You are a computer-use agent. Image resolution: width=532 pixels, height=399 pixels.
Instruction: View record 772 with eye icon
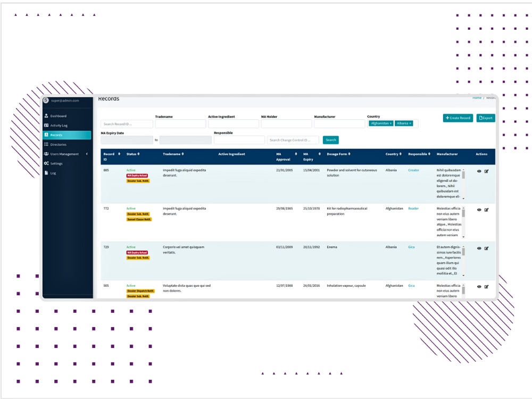[x=479, y=210]
